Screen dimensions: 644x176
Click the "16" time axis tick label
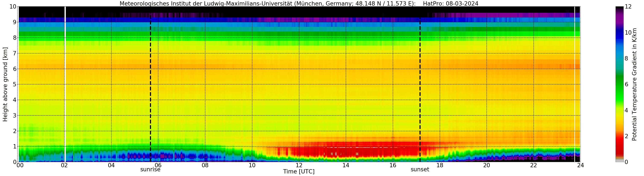click(x=393, y=165)
